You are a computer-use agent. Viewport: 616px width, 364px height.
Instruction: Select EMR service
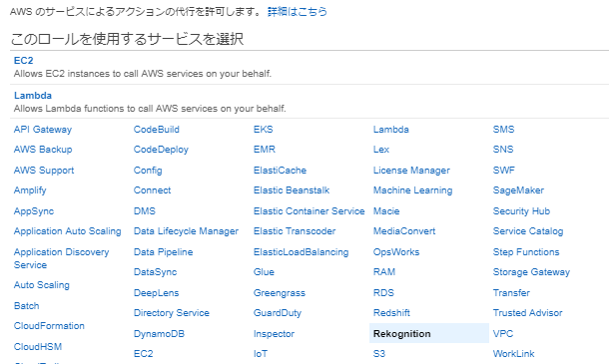265,150
